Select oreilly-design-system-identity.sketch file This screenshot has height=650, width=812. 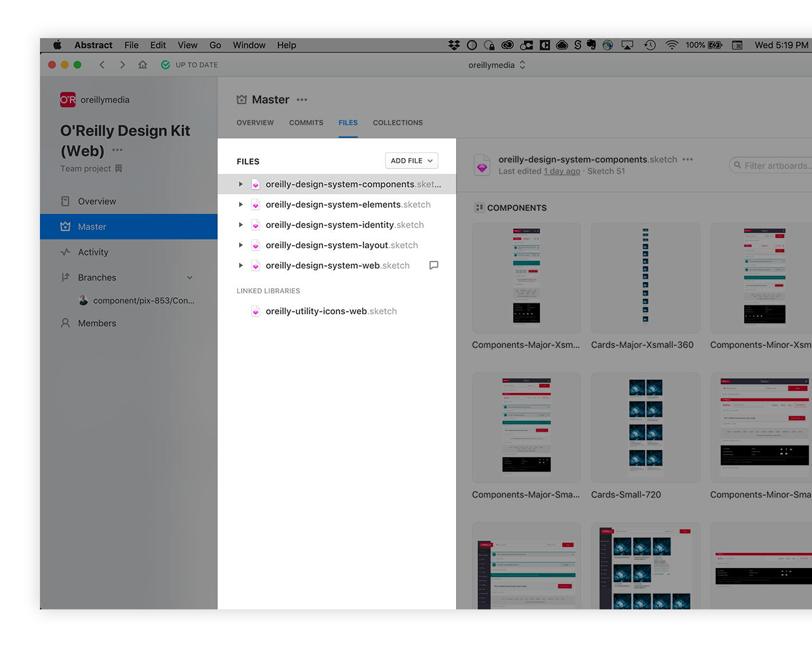pyautogui.click(x=337, y=225)
